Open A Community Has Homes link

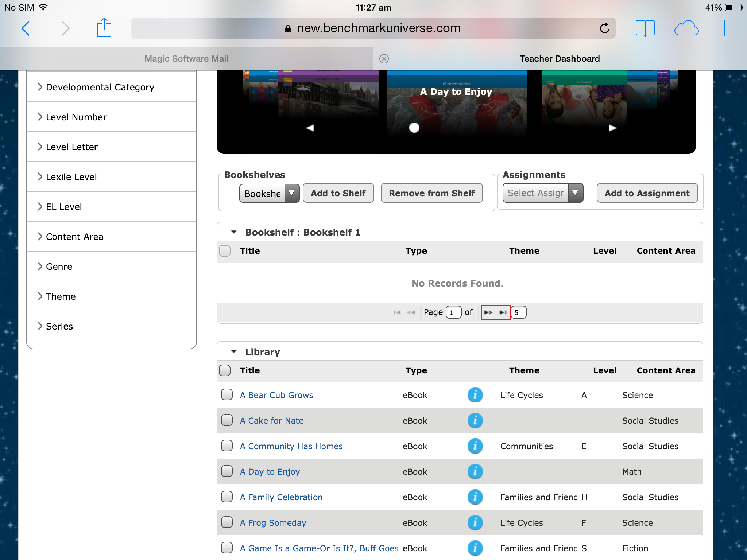291,446
